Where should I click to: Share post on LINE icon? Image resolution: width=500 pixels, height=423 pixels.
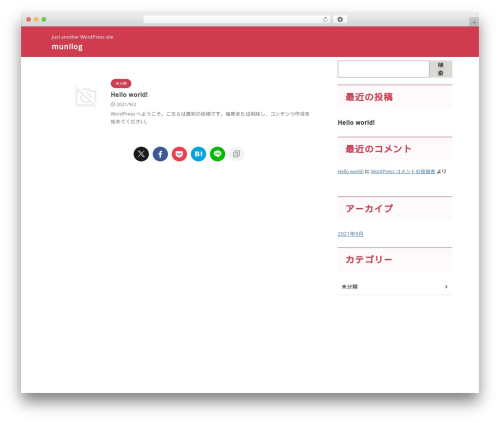pyautogui.click(x=217, y=154)
